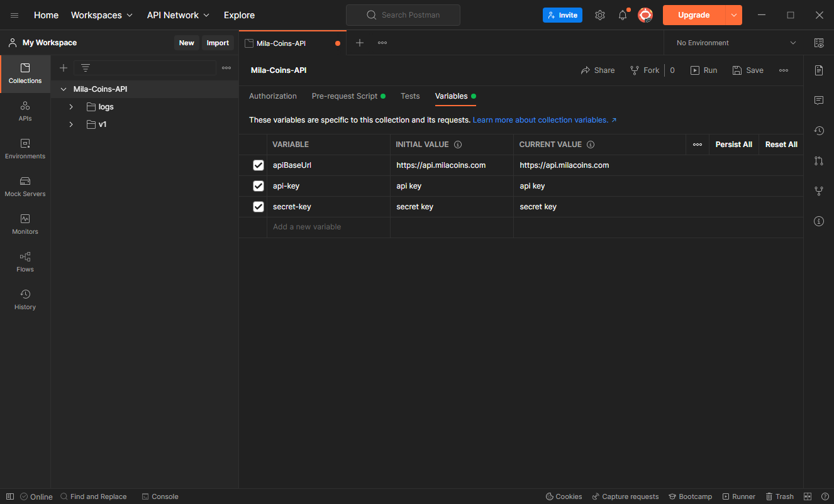Open the settings gear icon
The width and height of the screenshot is (834, 504).
pyautogui.click(x=600, y=15)
